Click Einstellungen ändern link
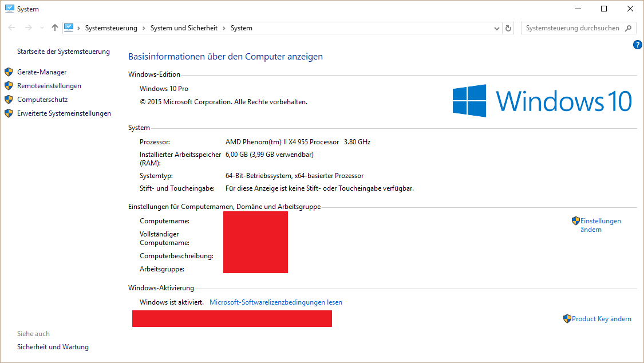The width and height of the screenshot is (644, 363). point(600,225)
